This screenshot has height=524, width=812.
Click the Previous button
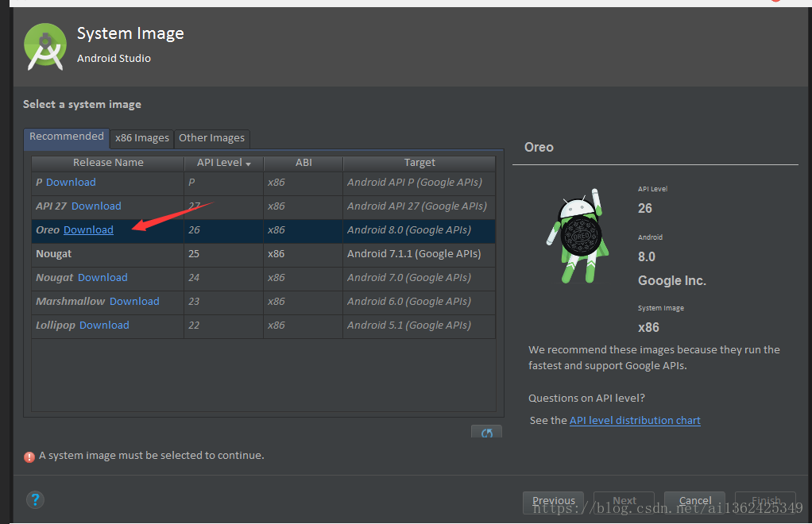(553, 501)
